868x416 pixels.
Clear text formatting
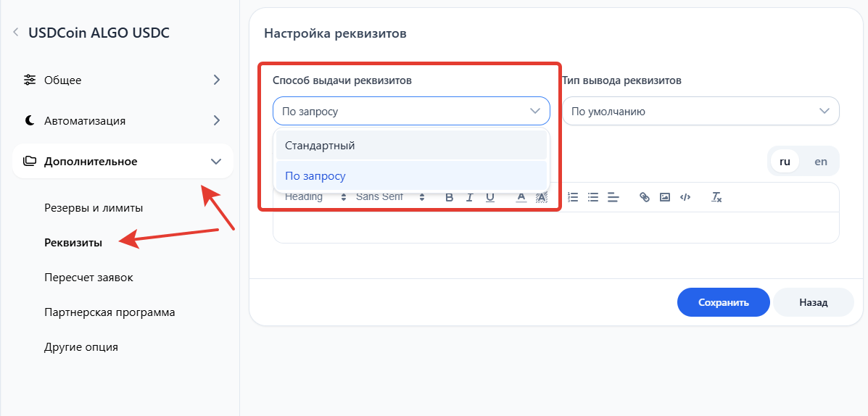coord(716,197)
